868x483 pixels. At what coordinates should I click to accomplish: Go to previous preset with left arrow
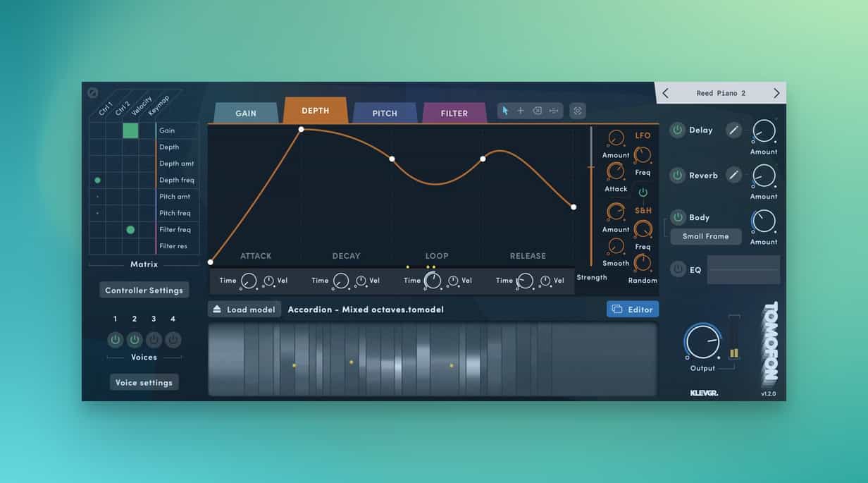666,93
